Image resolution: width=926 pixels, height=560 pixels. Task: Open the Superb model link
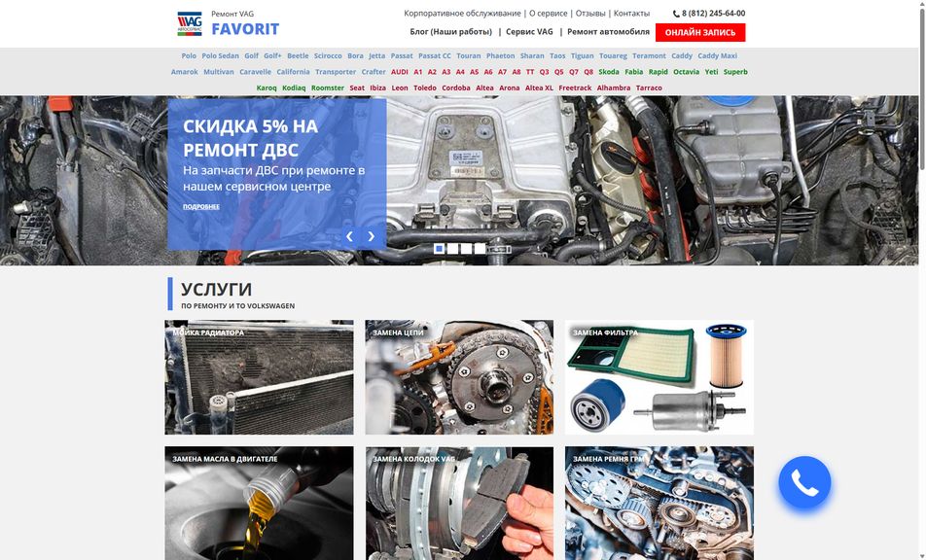[735, 72]
